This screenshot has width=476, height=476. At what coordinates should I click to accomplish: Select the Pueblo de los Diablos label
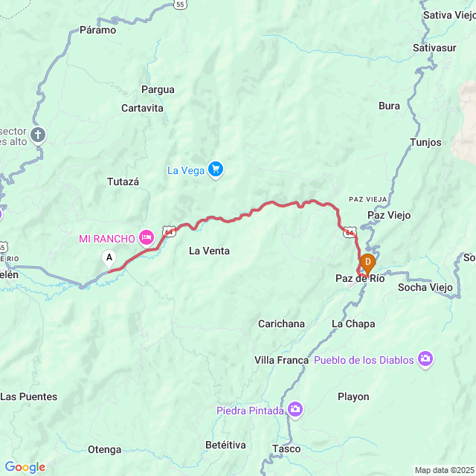pos(364,360)
